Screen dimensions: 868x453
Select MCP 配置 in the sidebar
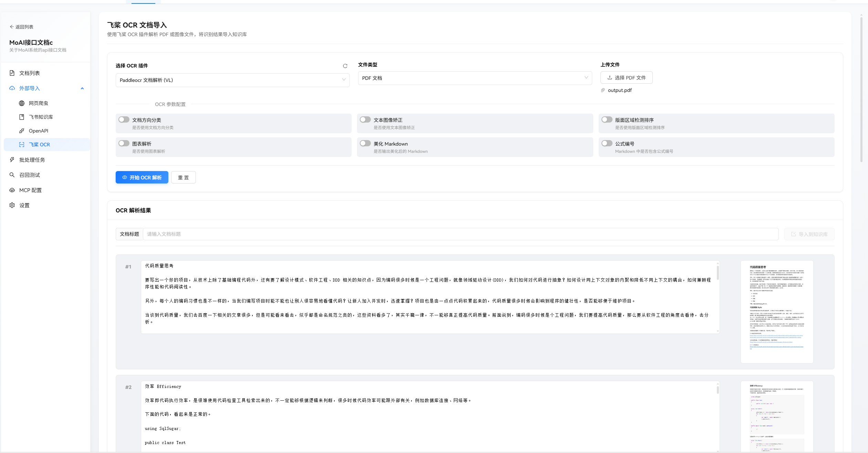point(30,190)
